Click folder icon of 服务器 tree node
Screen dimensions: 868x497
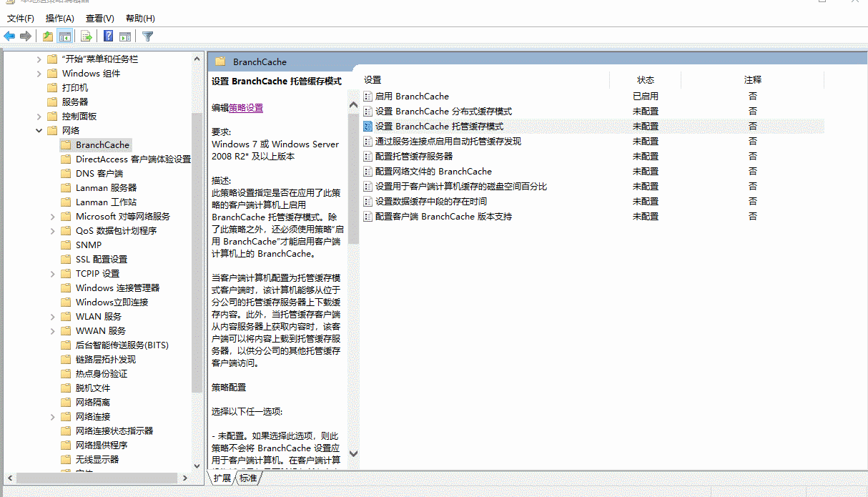(52, 102)
